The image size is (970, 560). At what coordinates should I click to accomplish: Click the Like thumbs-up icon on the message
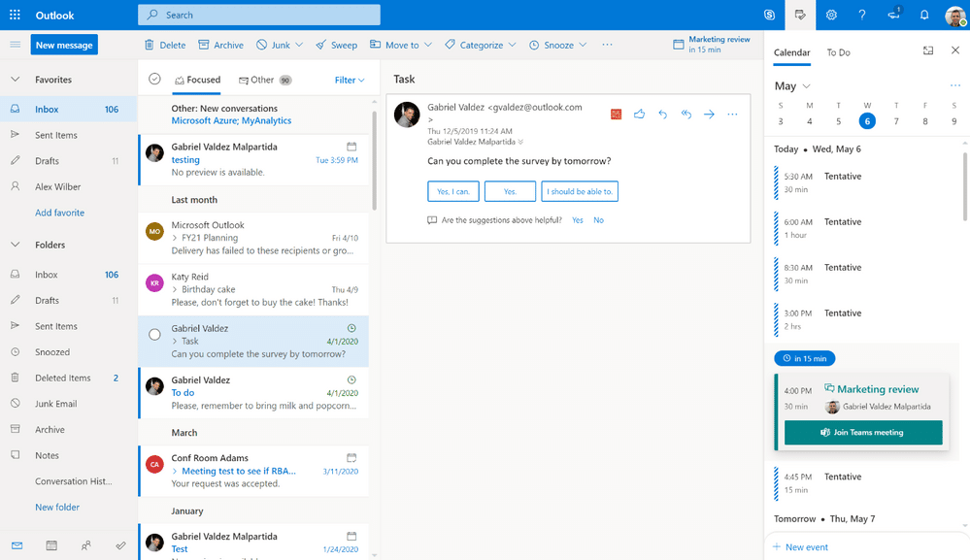639,114
